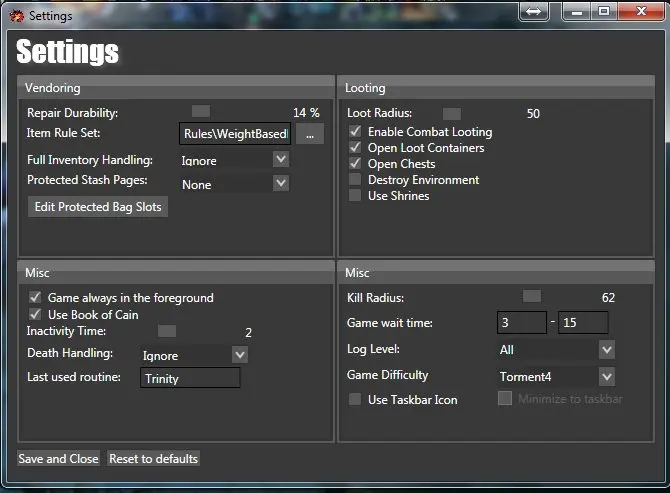Expand the Death Handling dropdown
670x493 pixels.
click(239, 354)
